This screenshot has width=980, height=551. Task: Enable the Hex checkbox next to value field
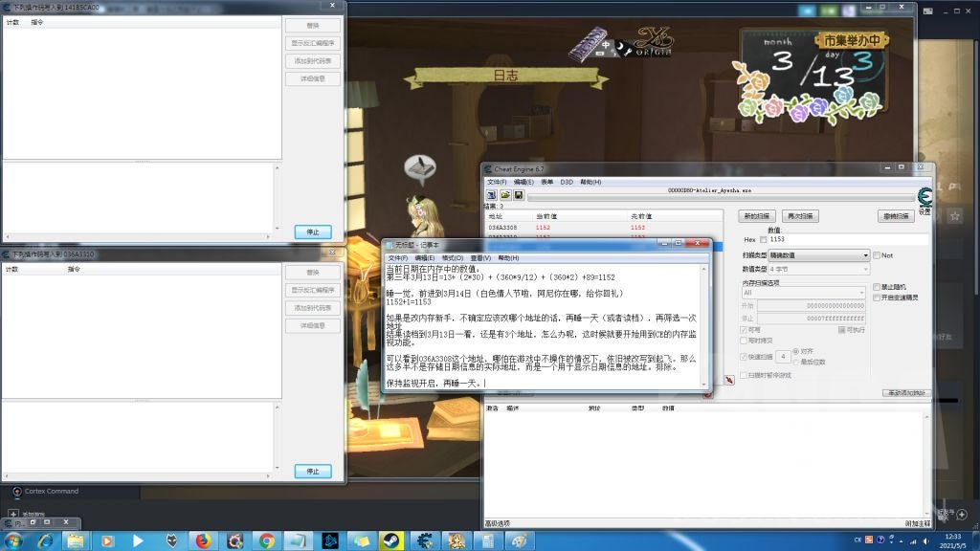coord(761,239)
